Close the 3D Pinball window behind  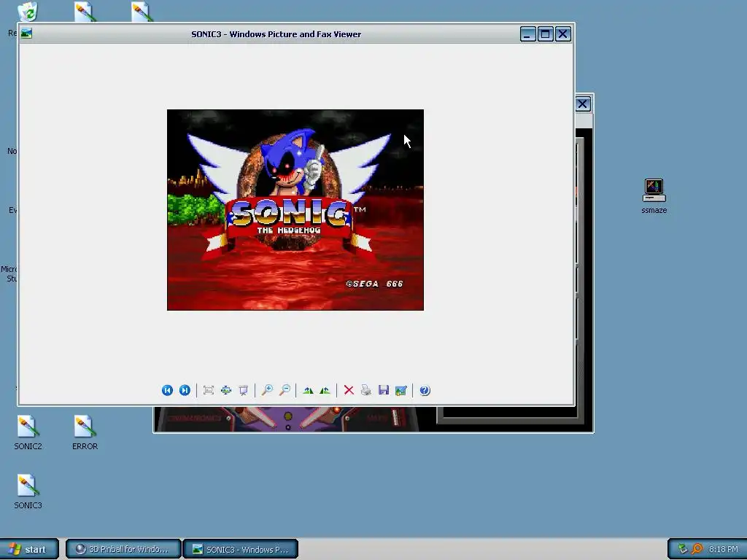(583, 104)
